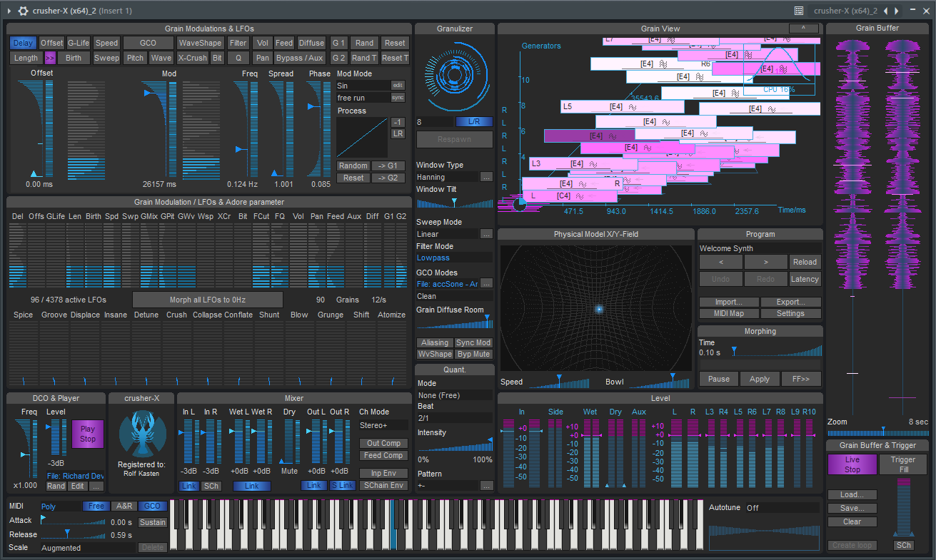The width and height of the screenshot is (936, 560).
Task: Open the ... button beside Window Type Hanning
Action: click(x=486, y=177)
